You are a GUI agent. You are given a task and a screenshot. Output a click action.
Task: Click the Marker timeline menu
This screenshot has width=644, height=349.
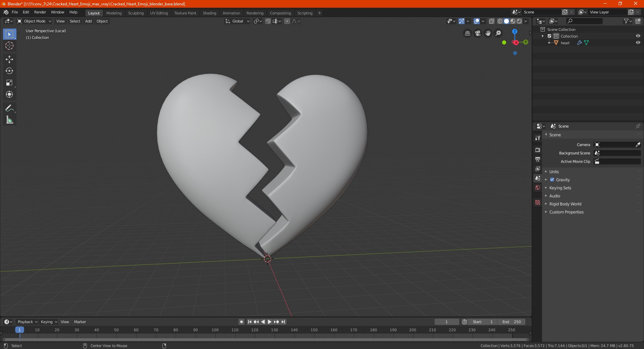click(80, 322)
